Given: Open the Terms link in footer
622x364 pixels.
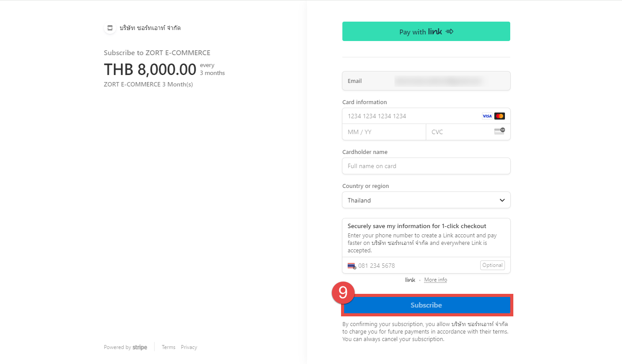Looking at the screenshot, I should 168,347.
